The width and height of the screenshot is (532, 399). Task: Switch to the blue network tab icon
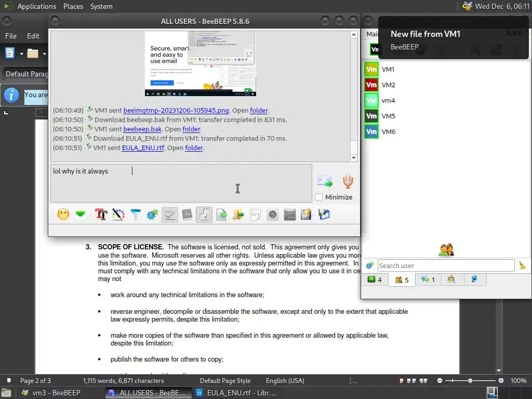coord(474,280)
